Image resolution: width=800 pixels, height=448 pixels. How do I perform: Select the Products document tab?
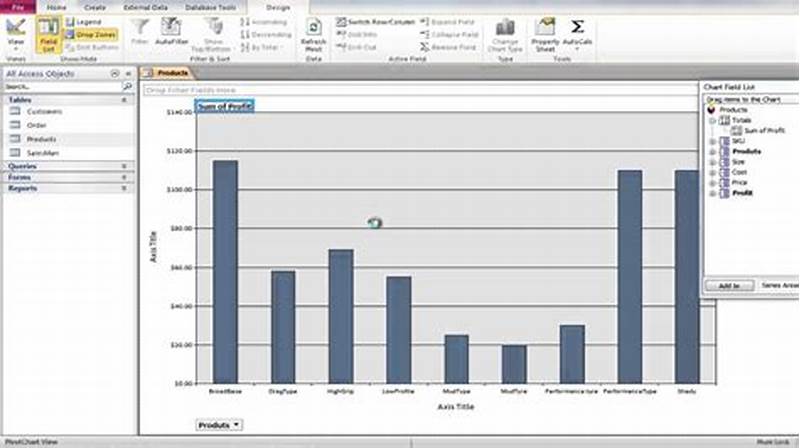tap(167, 73)
